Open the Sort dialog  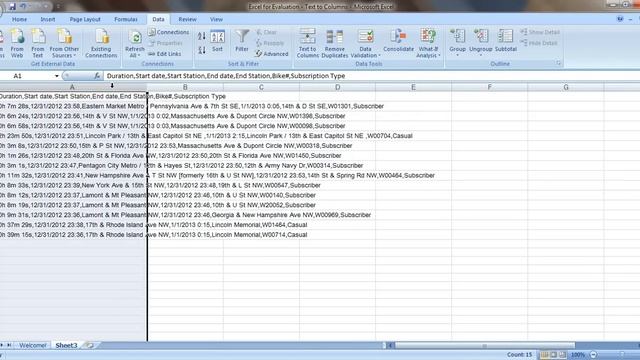point(217,41)
